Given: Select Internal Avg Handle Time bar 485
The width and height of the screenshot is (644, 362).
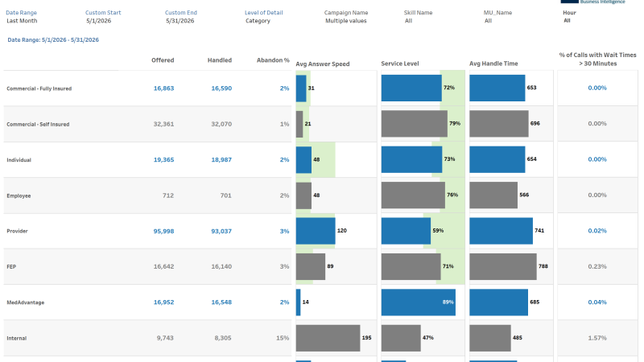Looking at the screenshot, I should 490,338.
